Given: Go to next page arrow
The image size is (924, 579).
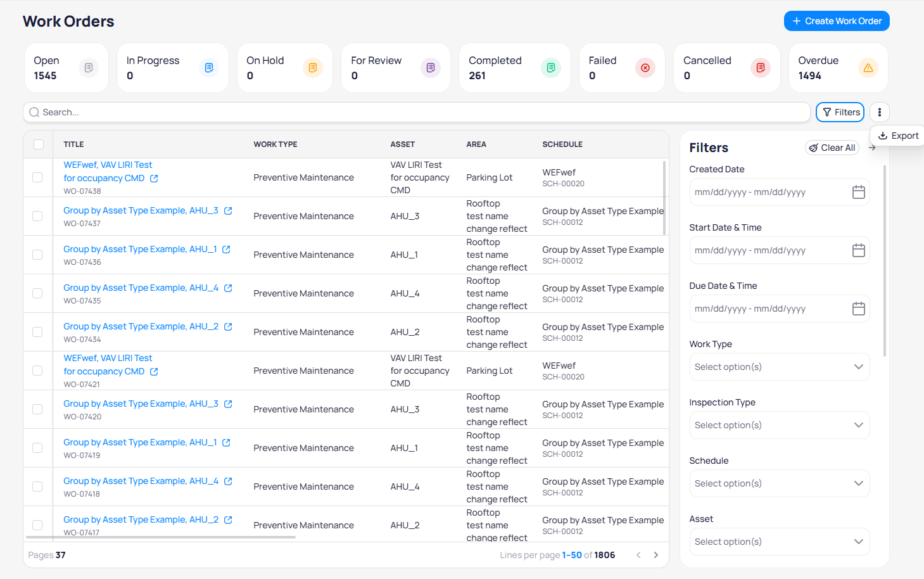Looking at the screenshot, I should coord(656,555).
